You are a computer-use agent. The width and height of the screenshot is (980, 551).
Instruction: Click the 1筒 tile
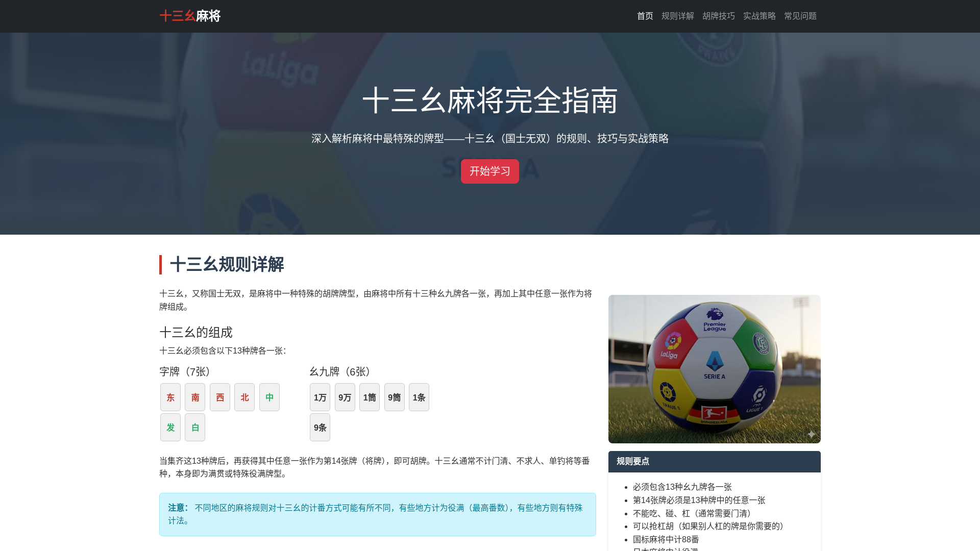(x=370, y=397)
